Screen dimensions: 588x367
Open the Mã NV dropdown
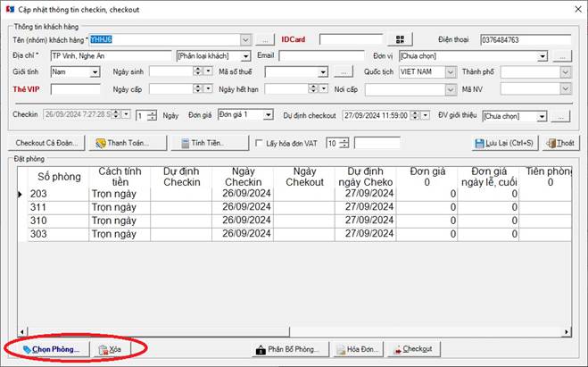pos(566,89)
